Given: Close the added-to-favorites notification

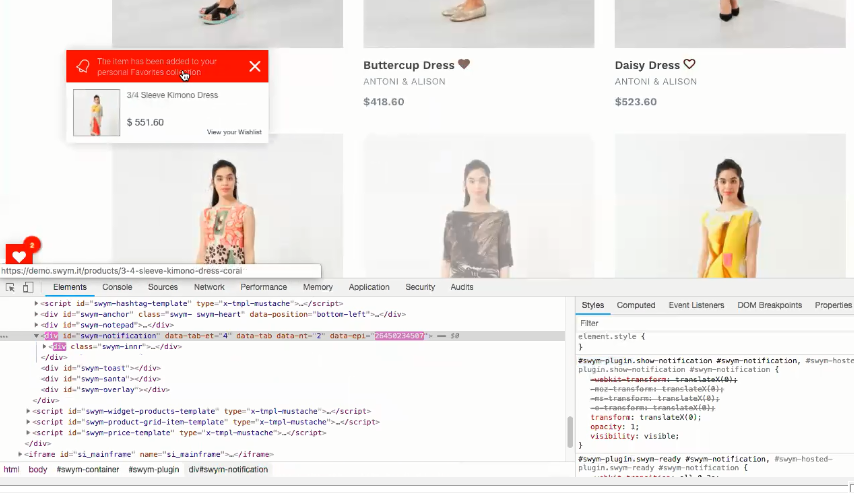Looking at the screenshot, I should (254, 66).
